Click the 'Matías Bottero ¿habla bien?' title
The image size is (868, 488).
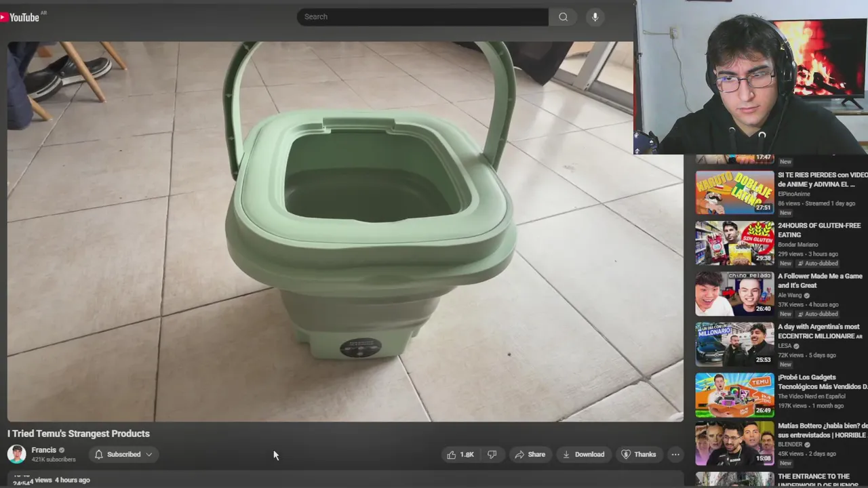(x=823, y=430)
